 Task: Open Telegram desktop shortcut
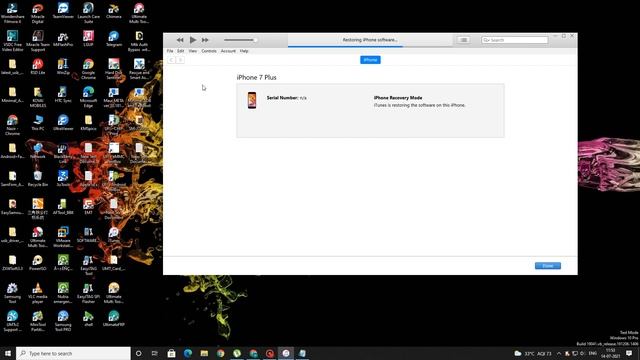113,39
